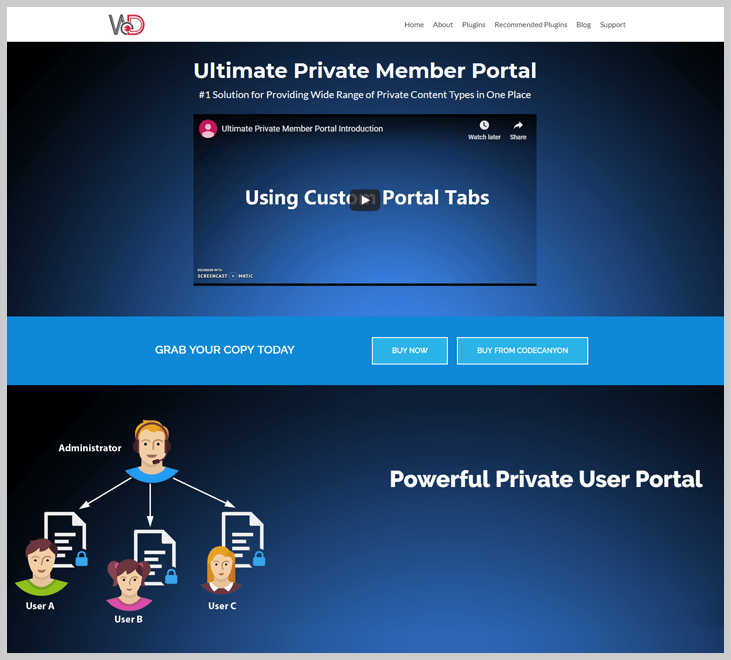The height and width of the screenshot is (660, 731).
Task: Open Recommended Plugins in navigation
Action: pos(531,25)
